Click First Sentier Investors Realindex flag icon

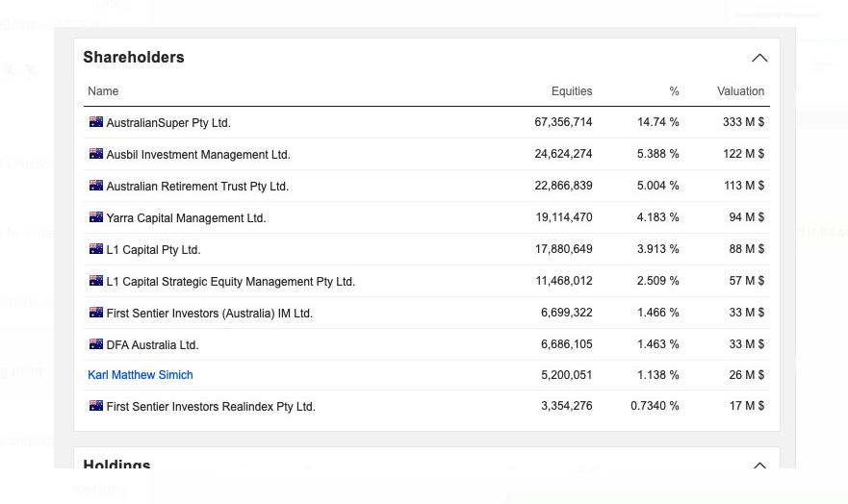(x=96, y=406)
